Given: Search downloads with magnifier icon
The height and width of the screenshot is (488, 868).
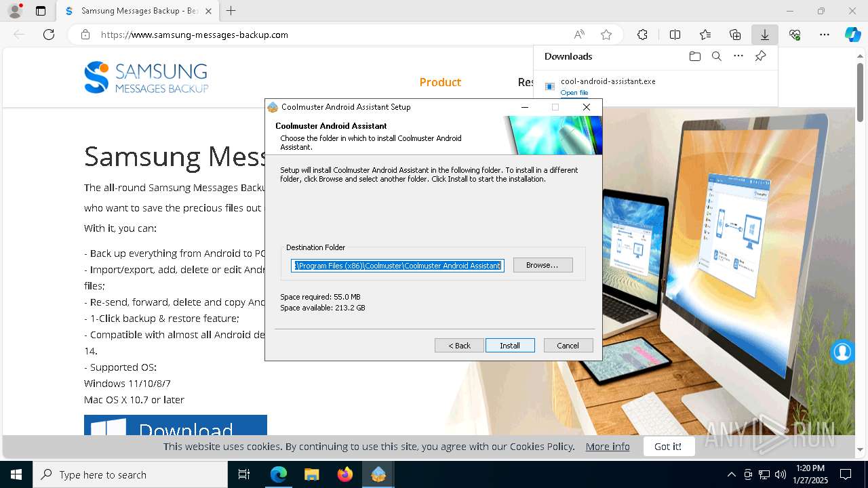Looking at the screenshot, I should [x=716, y=56].
